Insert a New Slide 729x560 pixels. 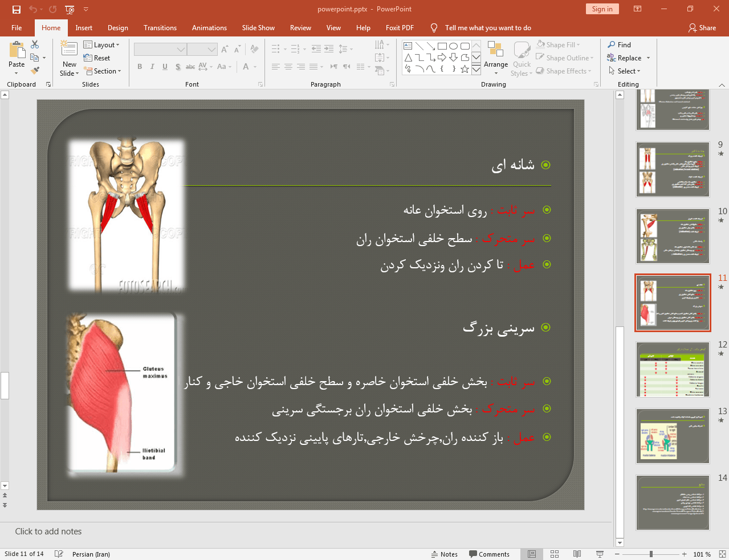tap(70, 58)
